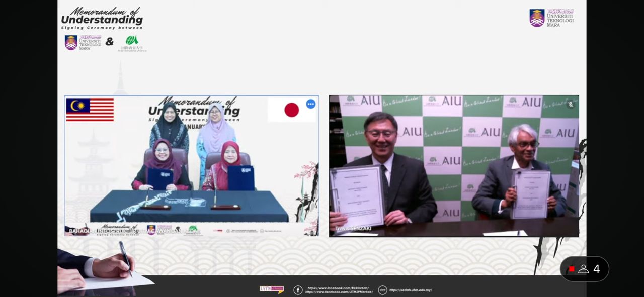Select the Bahagian Infostruktur UiTM video tile
This screenshot has height=297, width=644.
[x=191, y=166]
